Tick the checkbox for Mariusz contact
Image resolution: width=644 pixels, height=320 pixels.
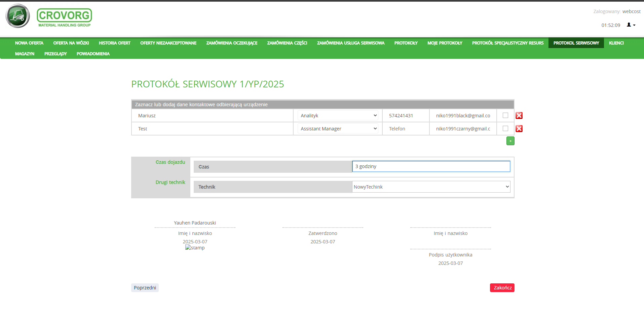click(x=505, y=115)
